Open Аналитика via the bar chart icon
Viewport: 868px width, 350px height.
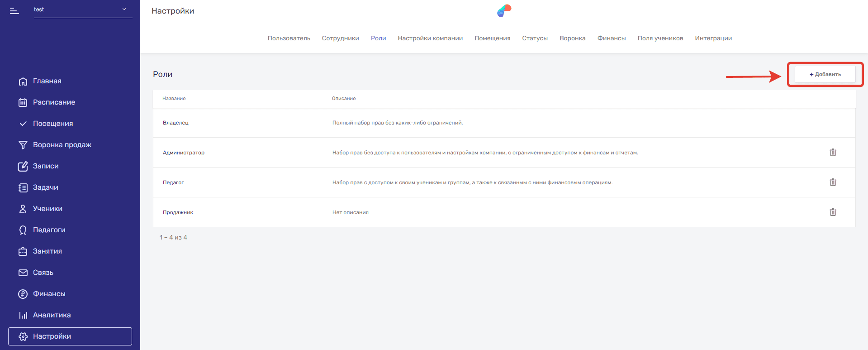coord(23,315)
